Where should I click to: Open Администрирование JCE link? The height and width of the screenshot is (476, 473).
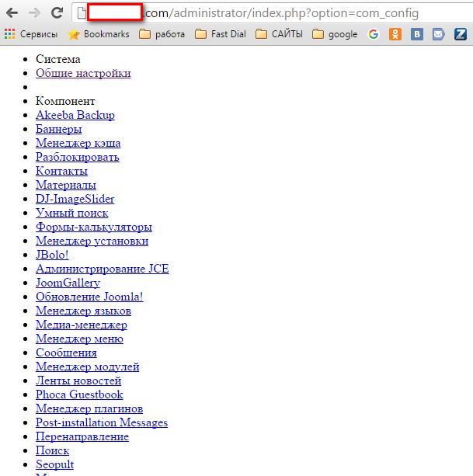103,269
